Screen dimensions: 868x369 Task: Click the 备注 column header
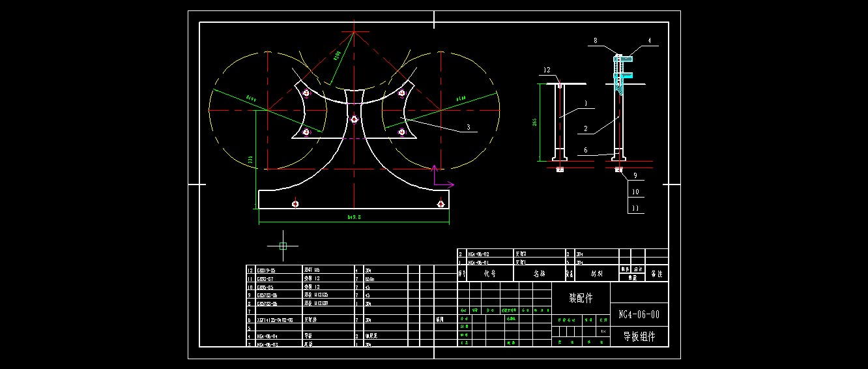pos(656,274)
